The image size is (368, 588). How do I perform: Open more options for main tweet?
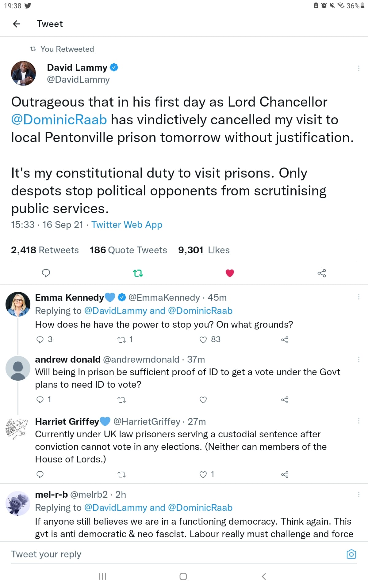coord(358,68)
